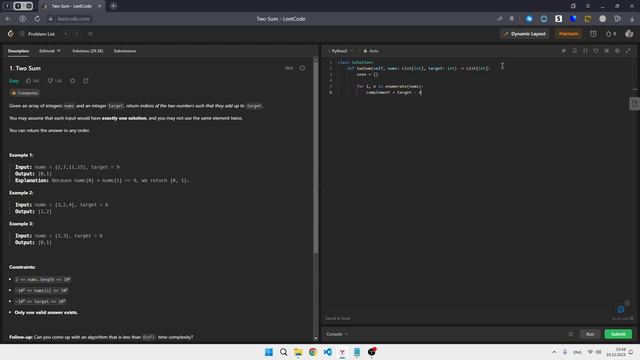Click the description scrollbar down arrow
Image resolution: width=640 pixels, height=360 pixels.
[316, 338]
